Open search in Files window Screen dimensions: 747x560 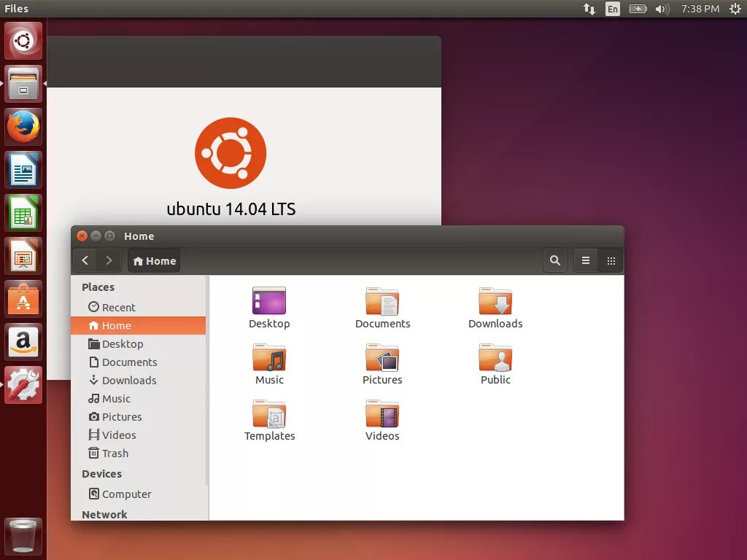point(555,260)
